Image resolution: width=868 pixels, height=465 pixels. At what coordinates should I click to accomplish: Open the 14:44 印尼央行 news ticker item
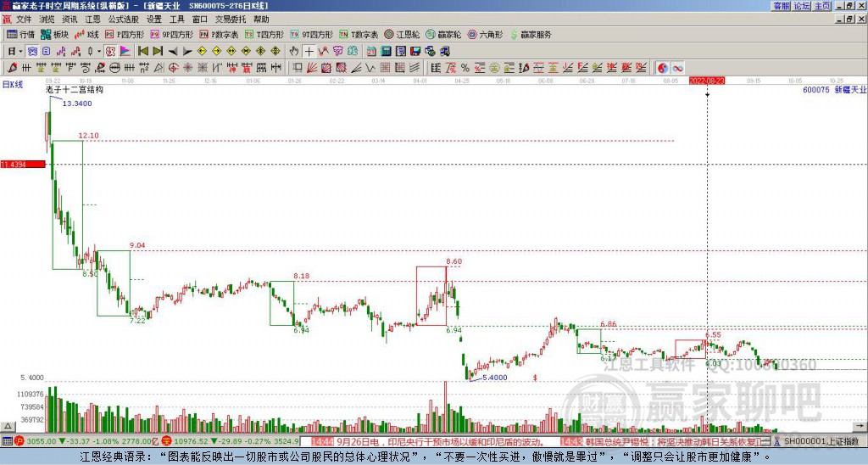tap(428, 442)
